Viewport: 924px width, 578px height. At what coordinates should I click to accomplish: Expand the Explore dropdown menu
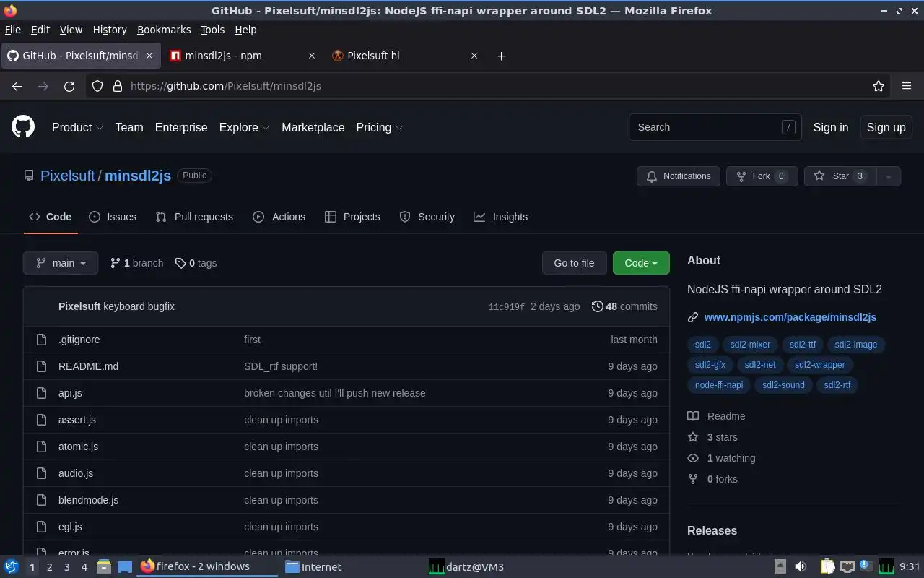tap(244, 127)
